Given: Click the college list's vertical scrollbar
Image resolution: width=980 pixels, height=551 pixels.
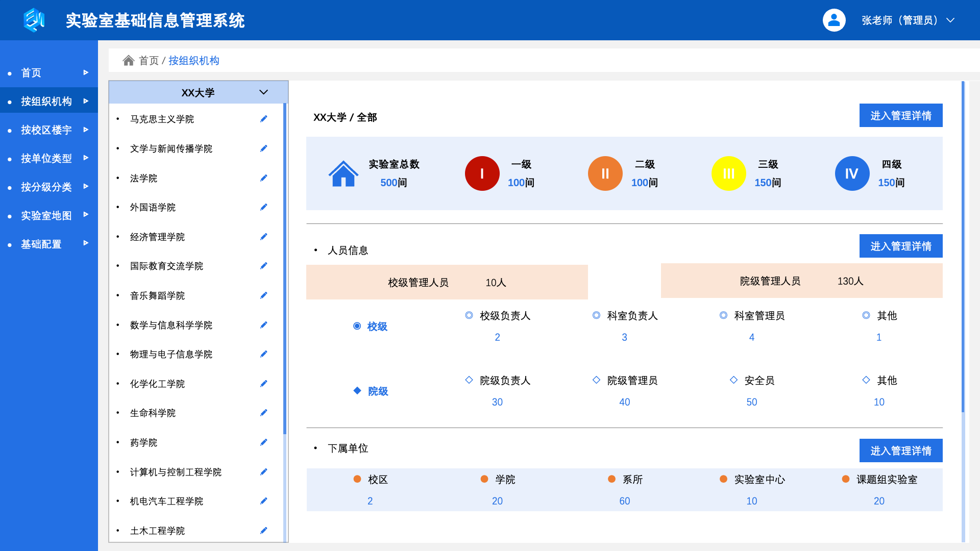Looking at the screenshot, I should [285, 268].
